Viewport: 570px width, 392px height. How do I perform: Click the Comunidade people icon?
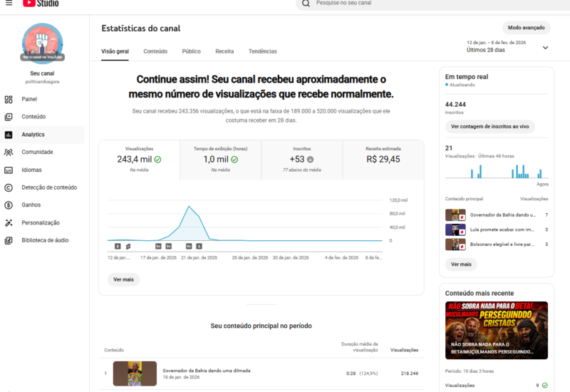point(9,152)
